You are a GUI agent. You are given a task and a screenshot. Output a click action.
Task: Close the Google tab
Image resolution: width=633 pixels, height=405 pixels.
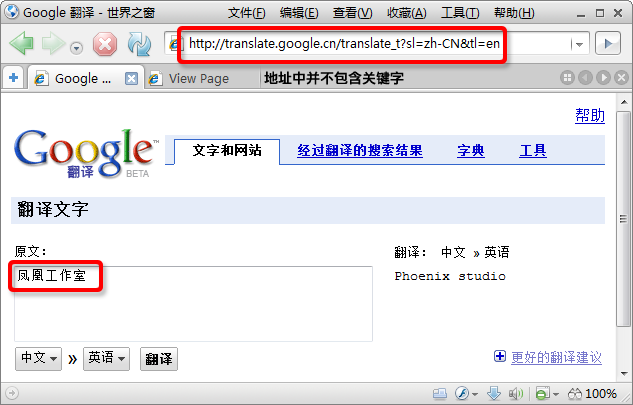pyautogui.click(x=131, y=78)
